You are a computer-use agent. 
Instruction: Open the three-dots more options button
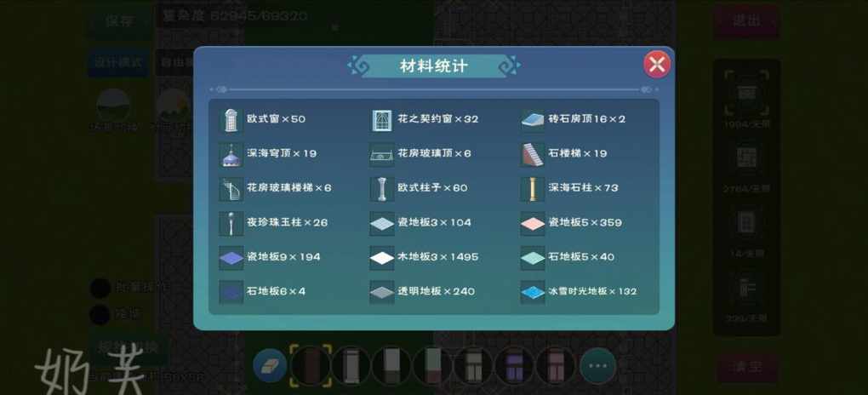(598, 366)
